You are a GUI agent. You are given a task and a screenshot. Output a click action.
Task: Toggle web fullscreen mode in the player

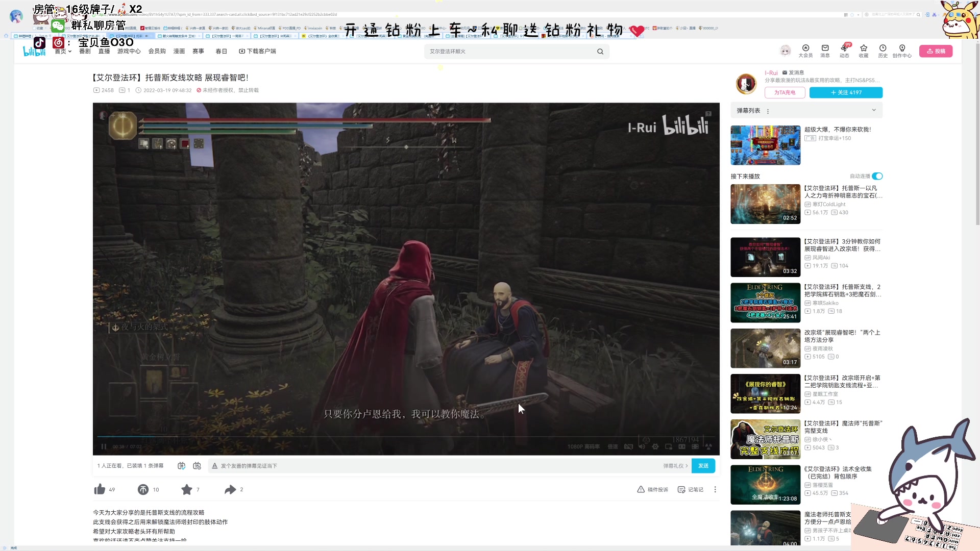click(x=695, y=446)
